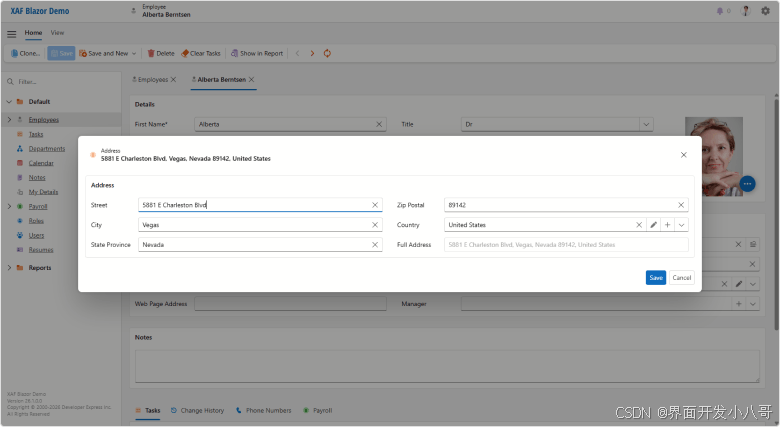Close the Employees document tab
Viewport: 780px width, 427px height.
(173, 80)
